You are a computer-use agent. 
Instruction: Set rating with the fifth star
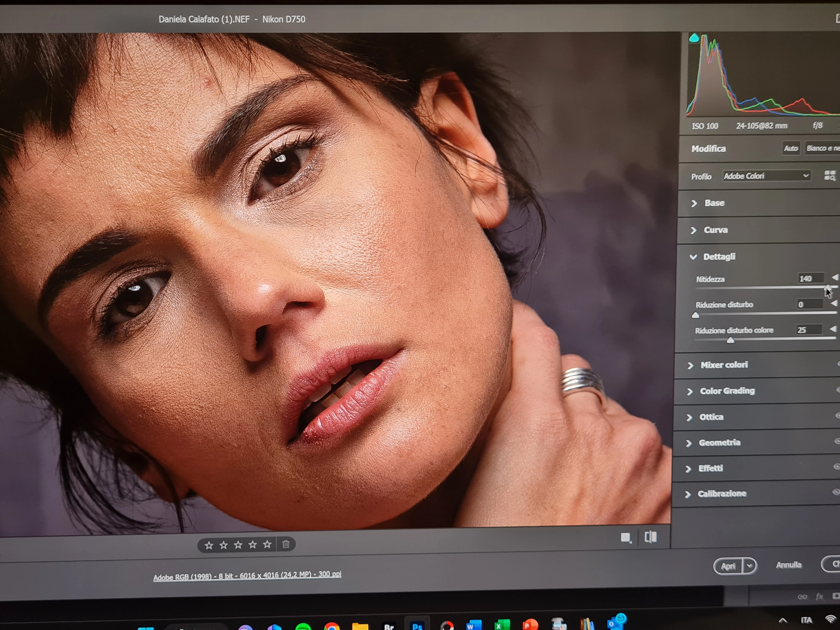click(x=267, y=545)
